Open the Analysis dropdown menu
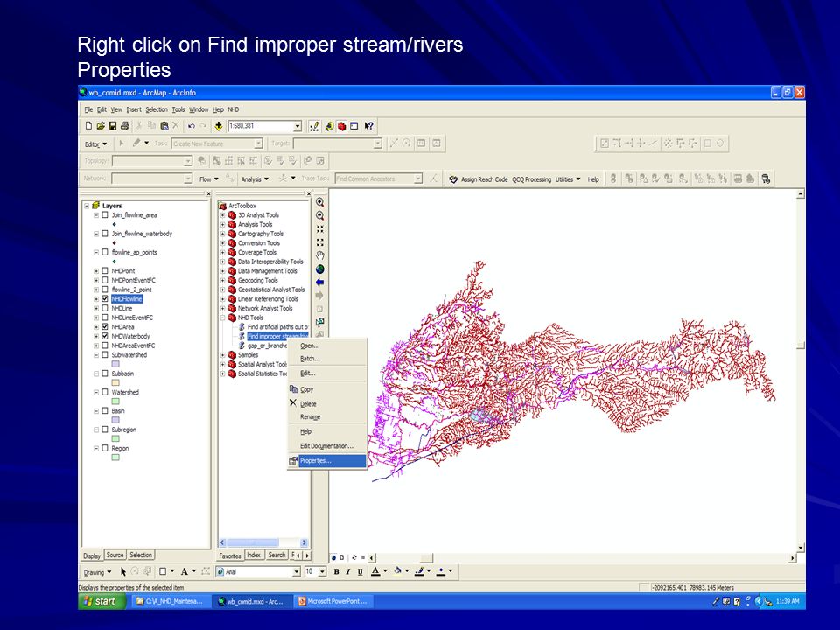 pos(255,178)
